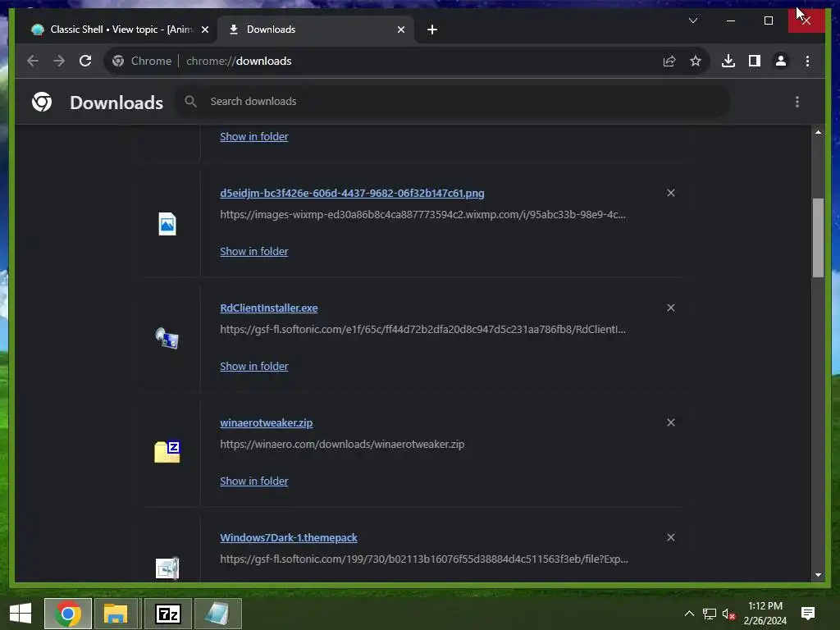840x630 pixels.
Task: Remove RdClientInstaller.exe from list
Action: tap(671, 308)
